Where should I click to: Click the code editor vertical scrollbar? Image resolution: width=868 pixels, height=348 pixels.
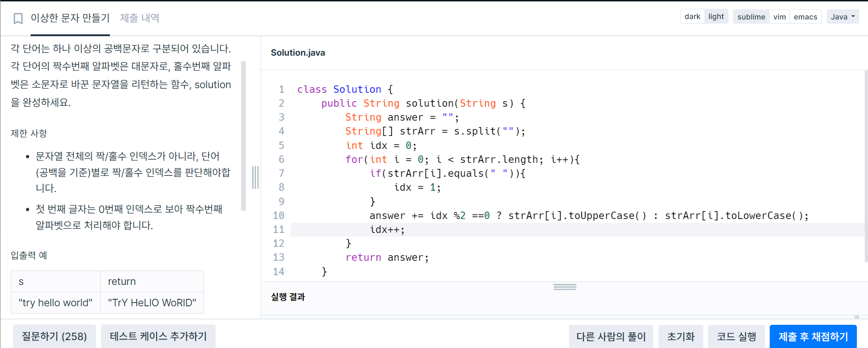tap(866, 166)
